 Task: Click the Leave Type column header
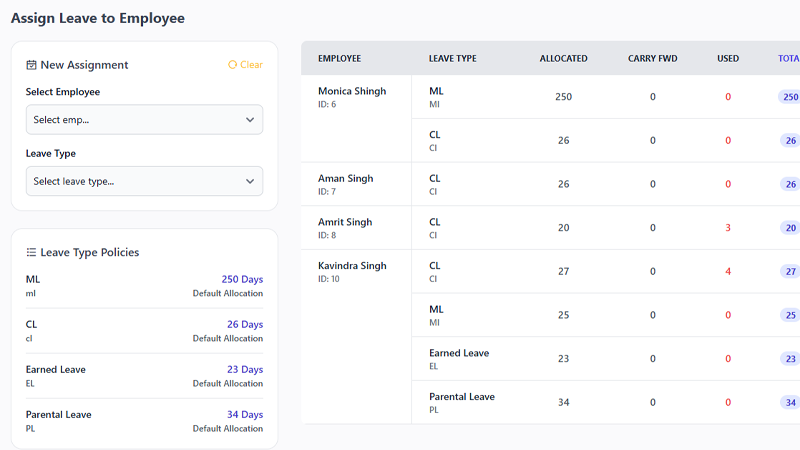pos(452,58)
